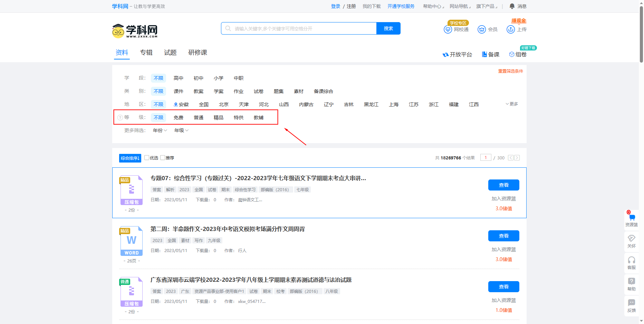Select 教辅 under 等级 filter

coord(259,118)
